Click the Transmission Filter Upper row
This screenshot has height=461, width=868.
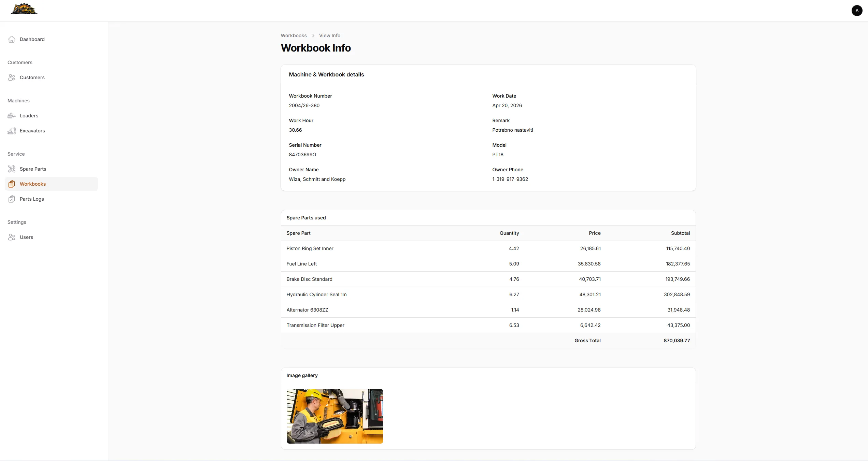point(488,325)
